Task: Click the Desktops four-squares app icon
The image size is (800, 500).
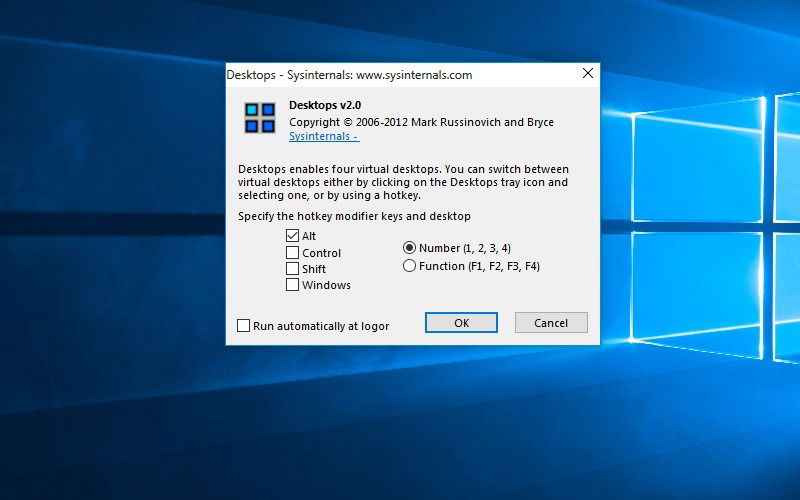Action: (260, 117)
